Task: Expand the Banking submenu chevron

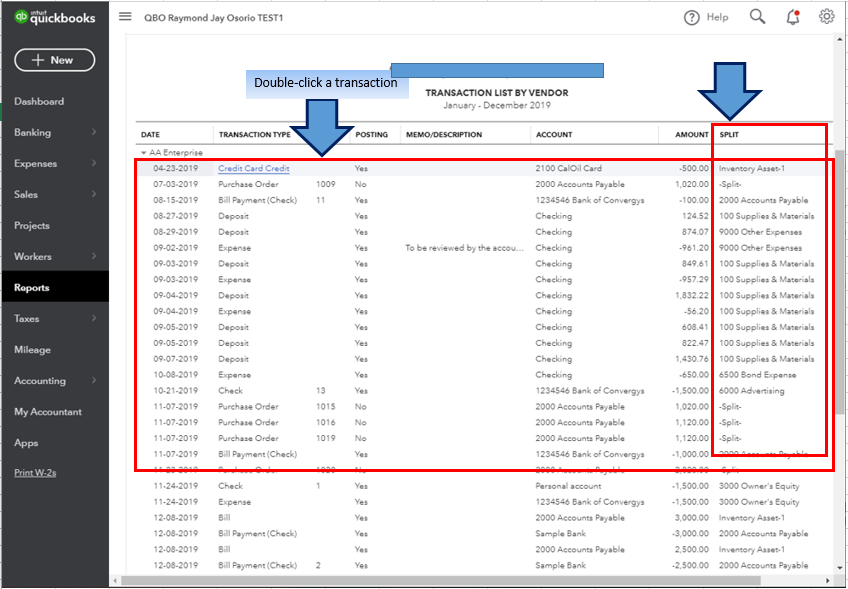Action: (x=94, y=132)
